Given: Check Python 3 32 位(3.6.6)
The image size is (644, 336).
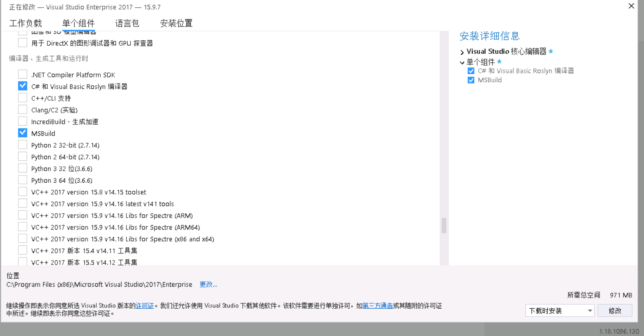Looking at the screenshot, I should (23, 168).
